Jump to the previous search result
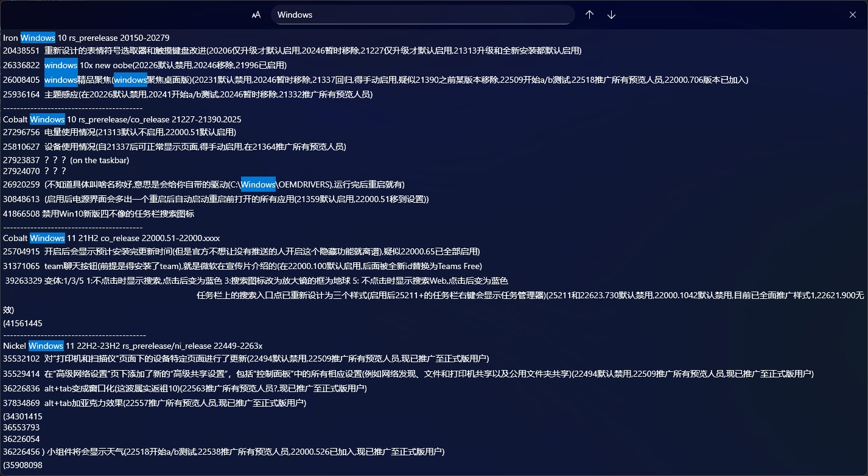This screenshot has height=476, width=868. 589,15
